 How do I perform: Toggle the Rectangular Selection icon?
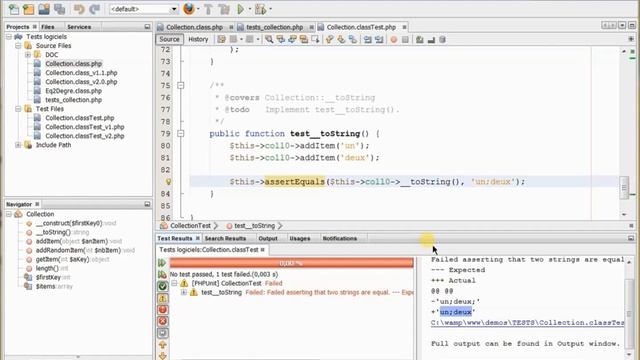click(315, 39)
